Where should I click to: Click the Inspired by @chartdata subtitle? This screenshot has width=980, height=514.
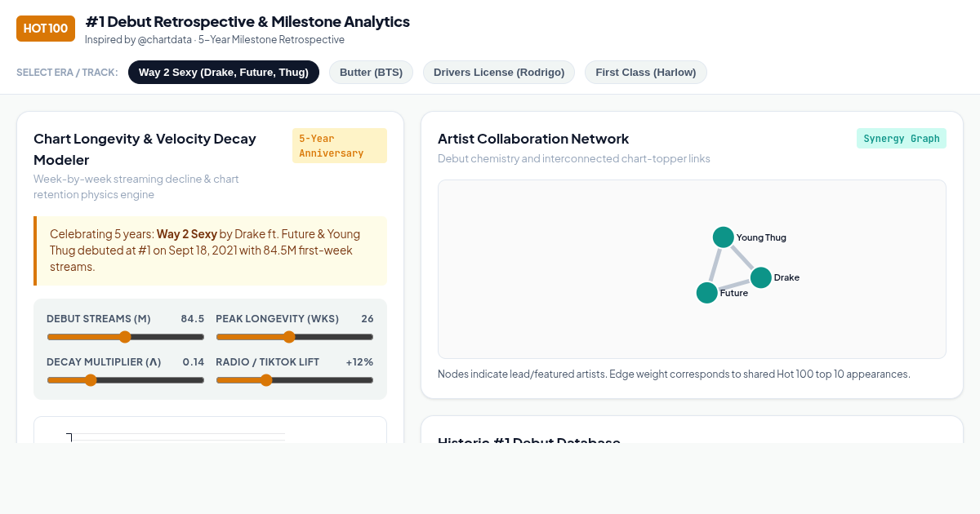click(215, 40)
